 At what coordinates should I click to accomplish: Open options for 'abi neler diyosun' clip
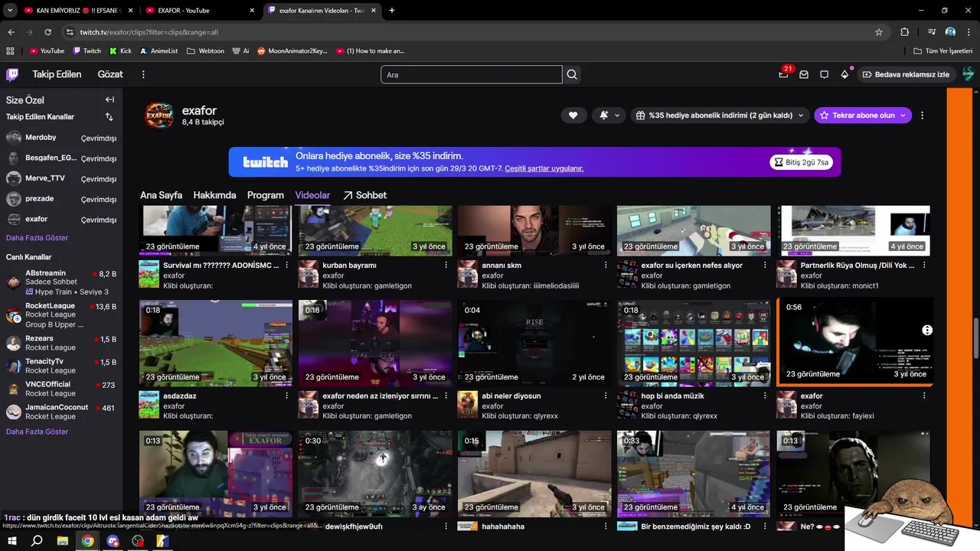tap(606, 396)
